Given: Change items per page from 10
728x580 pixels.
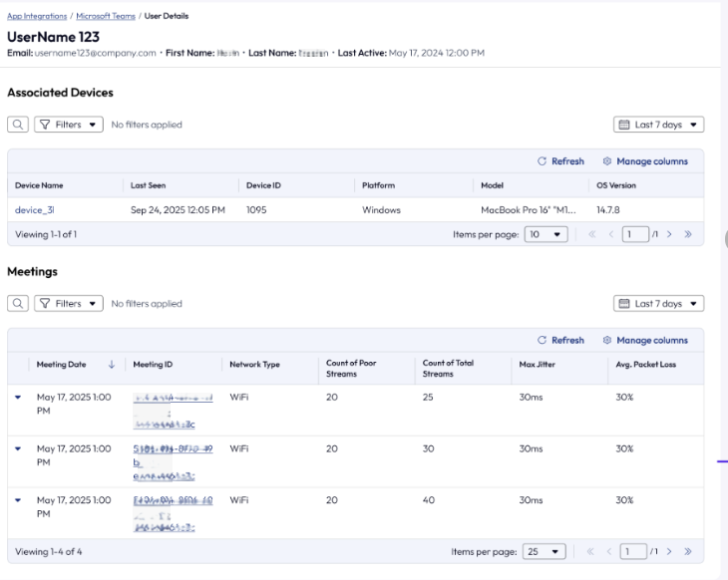Looking at the screenshot, I should tap(546, 234).
